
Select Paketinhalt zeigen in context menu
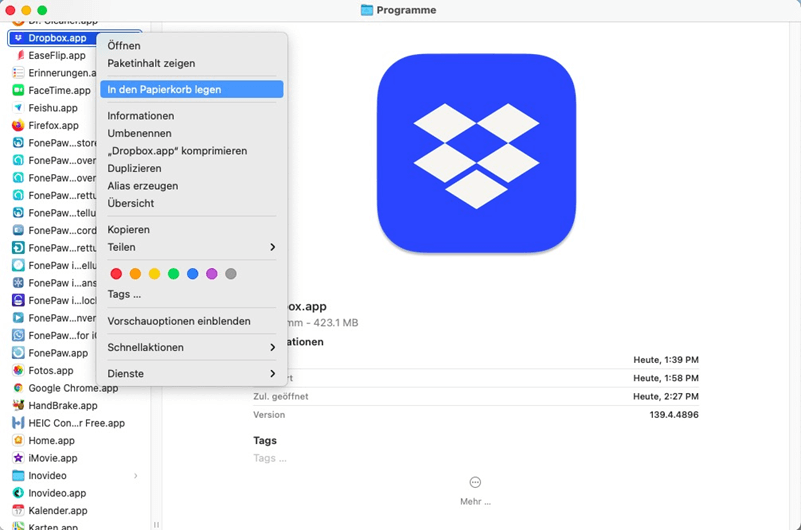pos(192,63)
